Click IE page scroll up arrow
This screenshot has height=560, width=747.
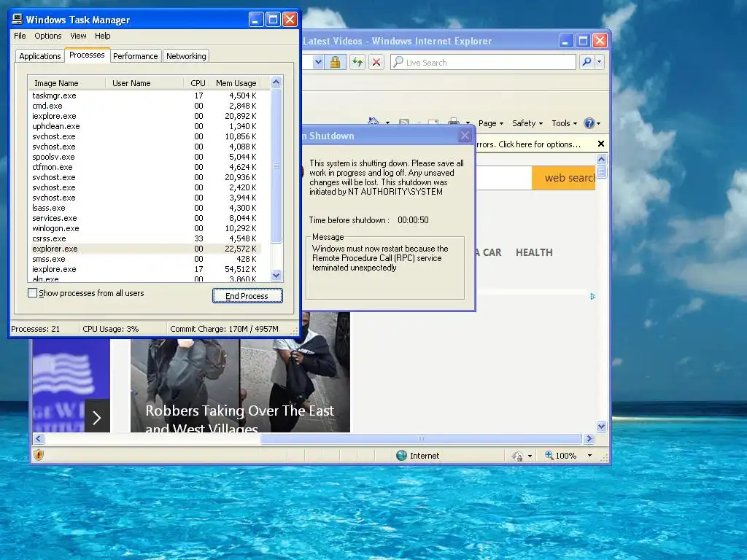pos(601,160)
